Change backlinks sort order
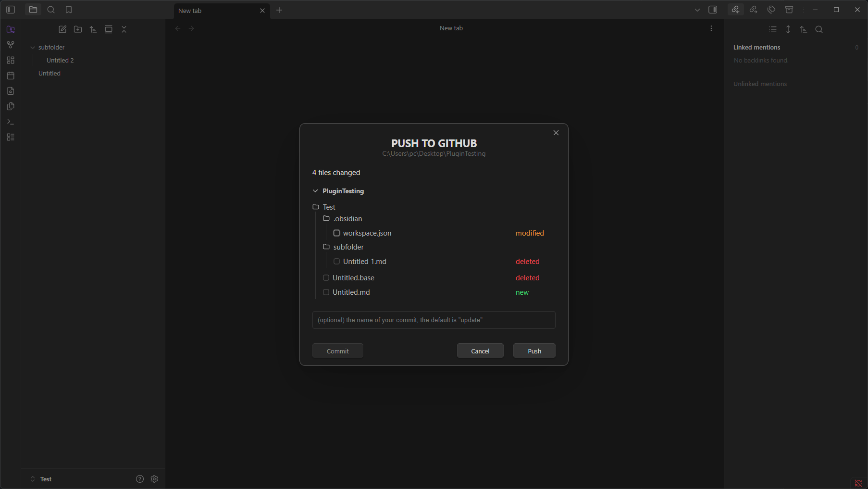Screen dimensions: 868x489 click(804, 29)
